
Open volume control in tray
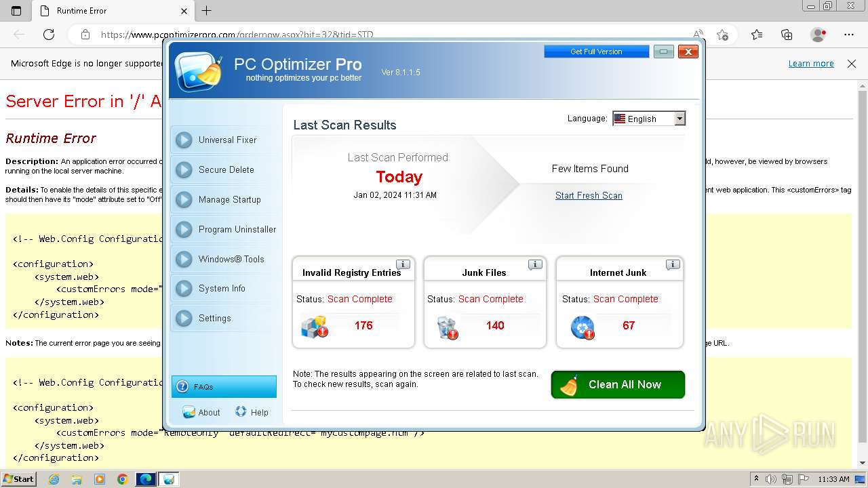point(771,479)
